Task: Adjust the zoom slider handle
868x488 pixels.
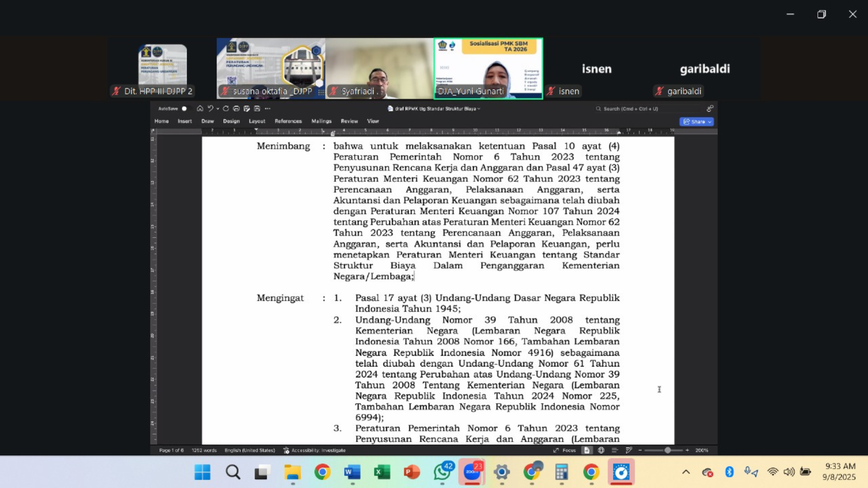Action: pos(667,450)
